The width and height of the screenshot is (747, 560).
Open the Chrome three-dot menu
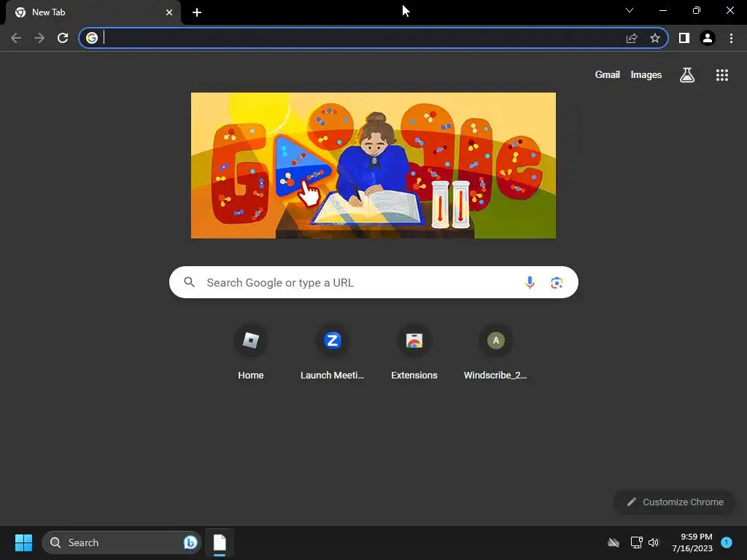tap(731, 38)
